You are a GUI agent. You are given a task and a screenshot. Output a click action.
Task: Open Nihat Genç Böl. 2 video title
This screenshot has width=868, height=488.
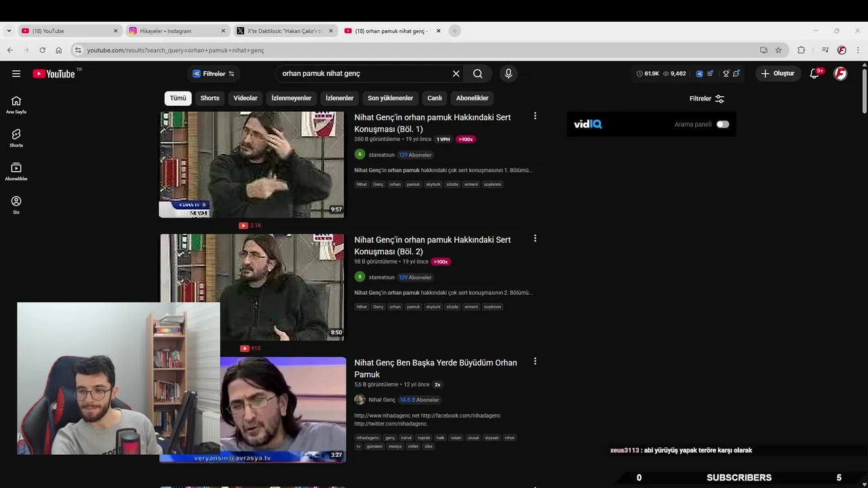click(x=433, y=245)
